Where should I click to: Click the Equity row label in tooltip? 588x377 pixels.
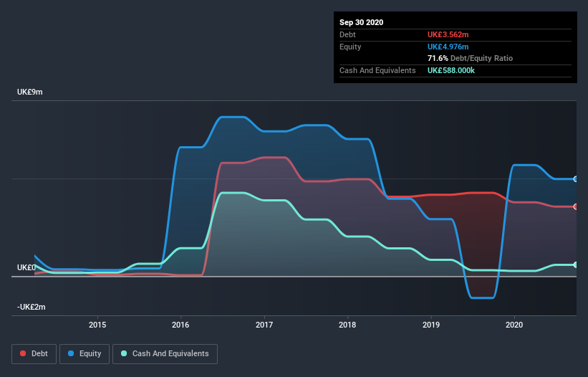click(350, 47)
